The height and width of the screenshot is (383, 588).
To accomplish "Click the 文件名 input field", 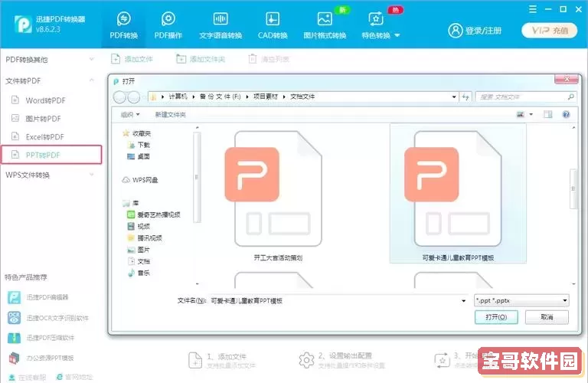I will 335,300.
